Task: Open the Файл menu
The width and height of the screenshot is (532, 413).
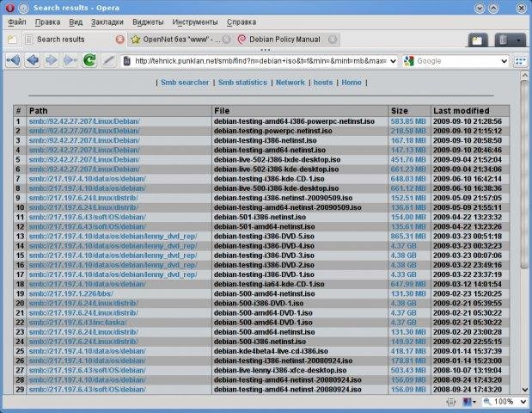Action: tap(17, 22)
